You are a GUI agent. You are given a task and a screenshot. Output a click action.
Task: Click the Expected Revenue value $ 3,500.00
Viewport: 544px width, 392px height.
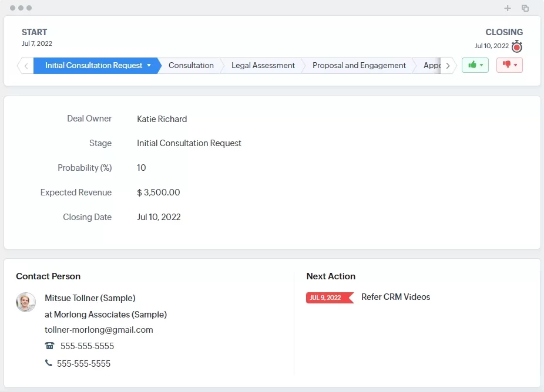tap(159, 192)
